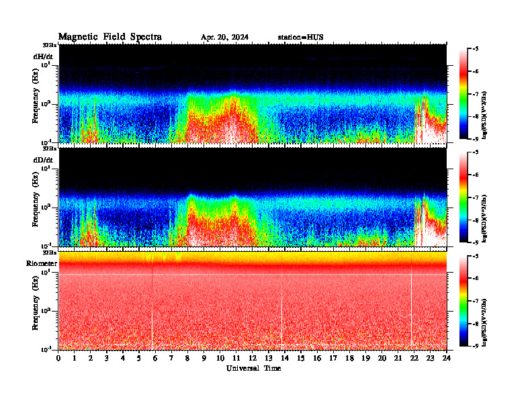532x411 pixels.
Task: Click hour "20" on the Universal Time axis
Action: [382, 358]
